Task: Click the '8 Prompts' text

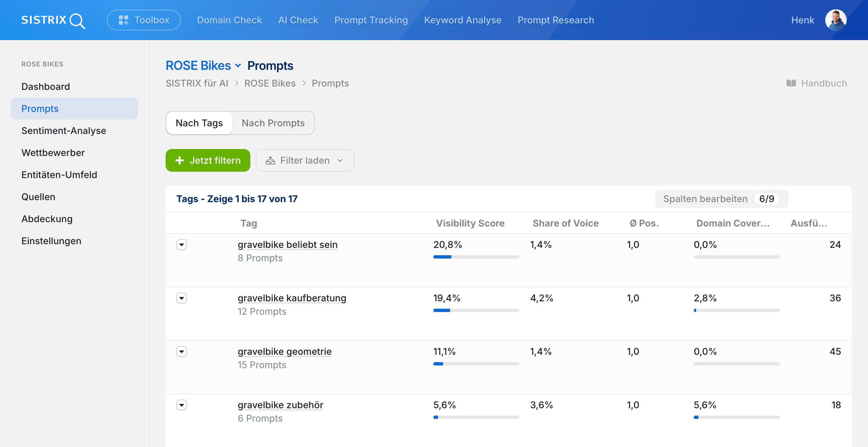Action: (260, 258)
